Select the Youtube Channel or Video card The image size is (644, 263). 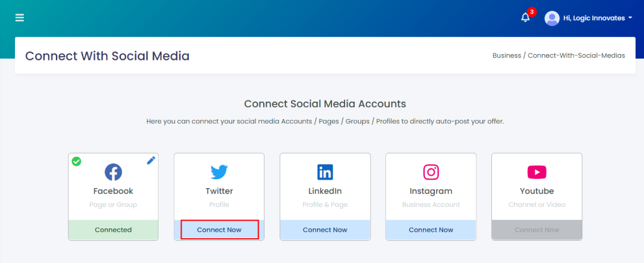coord(537,197)
